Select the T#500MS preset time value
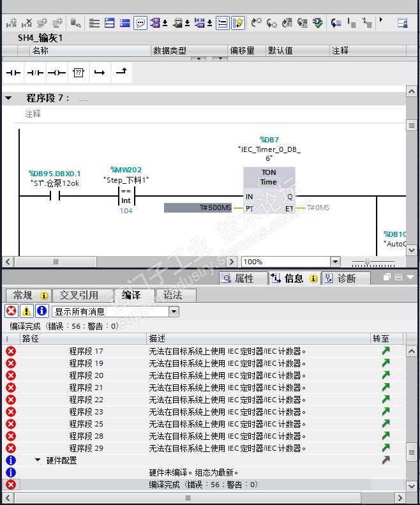Image resolution: width=420 pixels, height=505 pixels. pyautogui.click(x=198, y=207)
